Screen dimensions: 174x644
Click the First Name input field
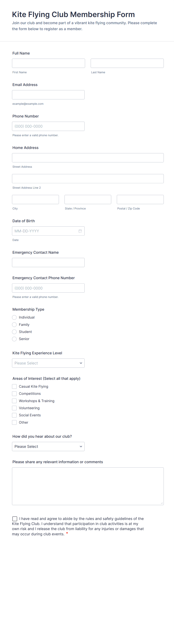[48, 63]
